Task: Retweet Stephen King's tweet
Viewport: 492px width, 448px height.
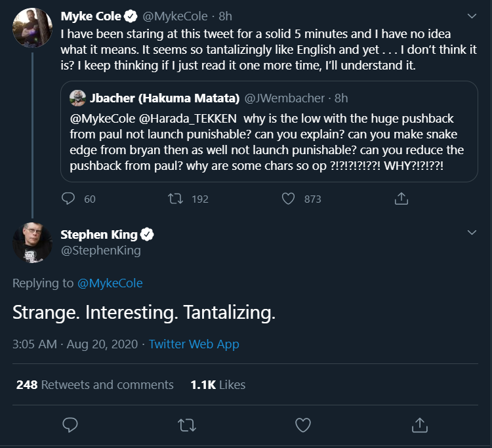Action: (186, 425)
